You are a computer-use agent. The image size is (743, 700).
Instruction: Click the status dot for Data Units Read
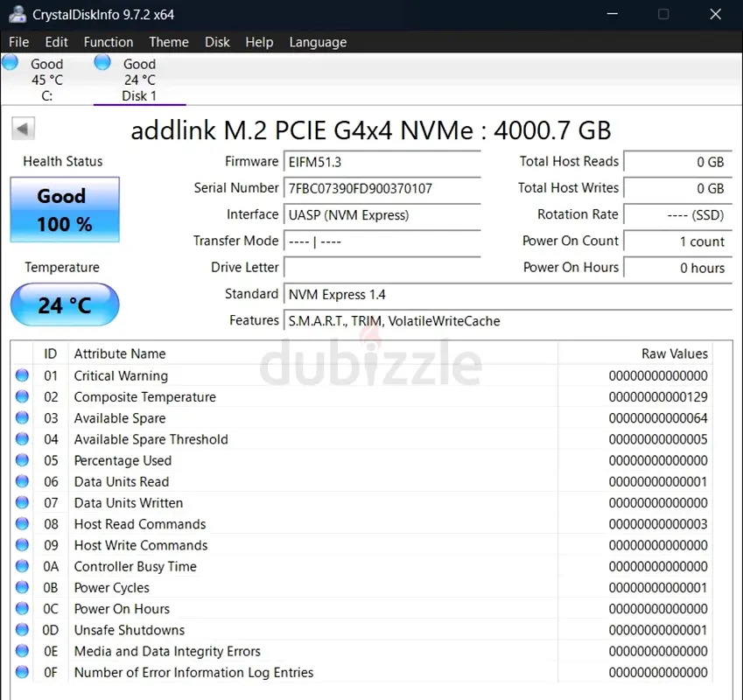click(22, 481)
